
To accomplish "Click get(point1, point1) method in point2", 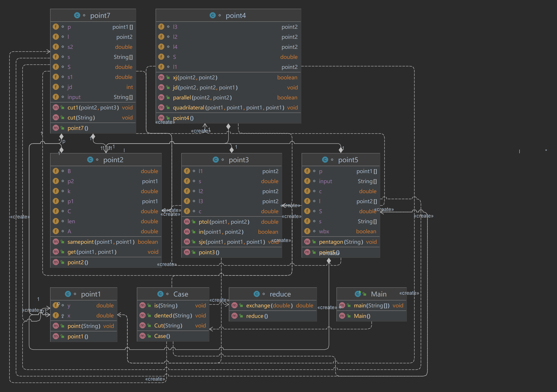I will tap(106, 252).
